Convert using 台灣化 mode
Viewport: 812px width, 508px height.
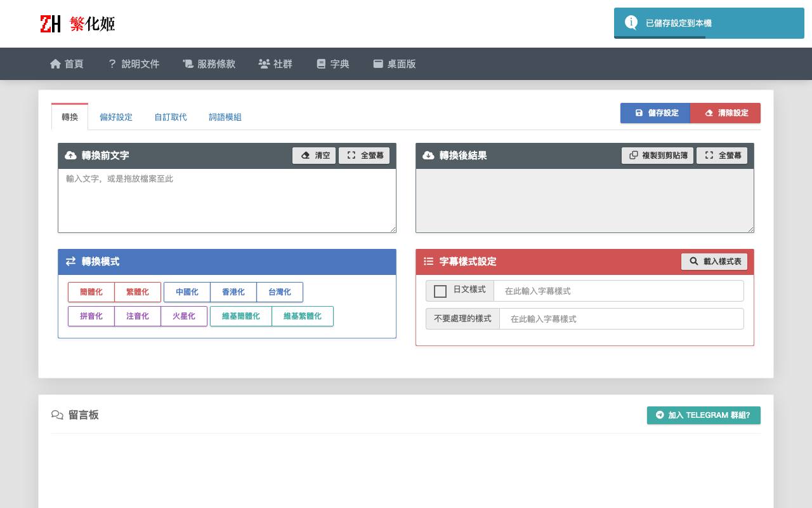point(280,292)
